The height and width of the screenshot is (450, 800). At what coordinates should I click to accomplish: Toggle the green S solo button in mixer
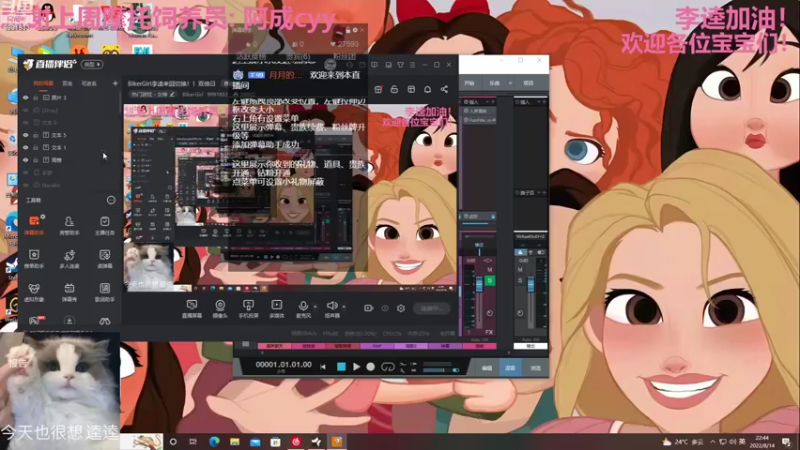489,280
